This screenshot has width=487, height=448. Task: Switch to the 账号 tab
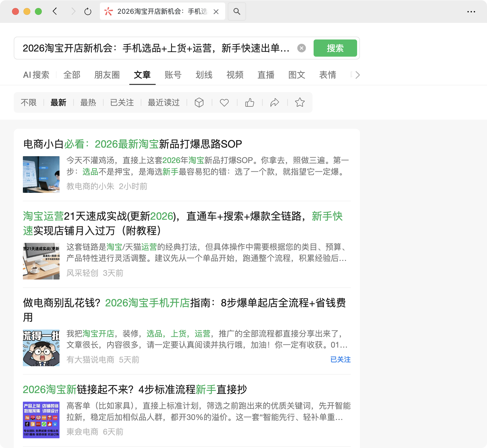tap(173, 75)
